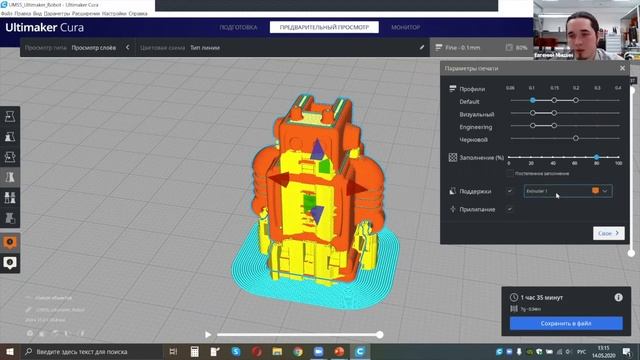Open Просмотр слоёв view type dropdown
The image size is (640, 360).
(x=93, y=48)
